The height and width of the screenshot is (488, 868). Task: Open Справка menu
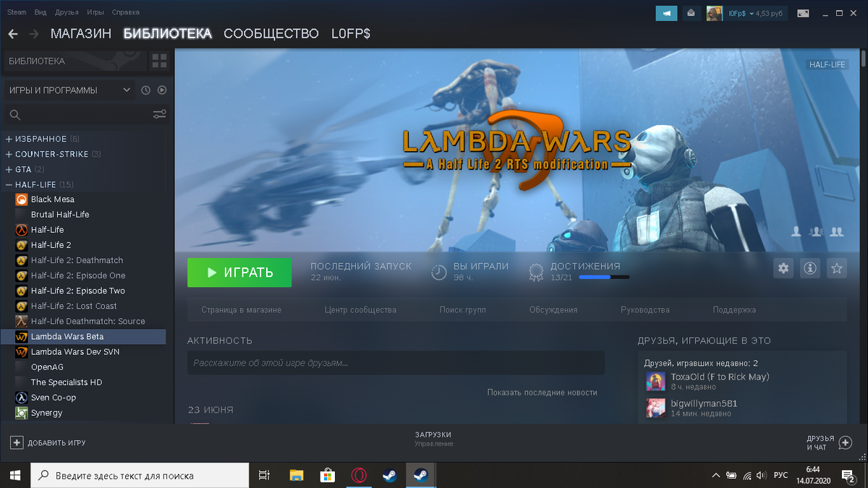pyautogui.click(x=125, y=12)
